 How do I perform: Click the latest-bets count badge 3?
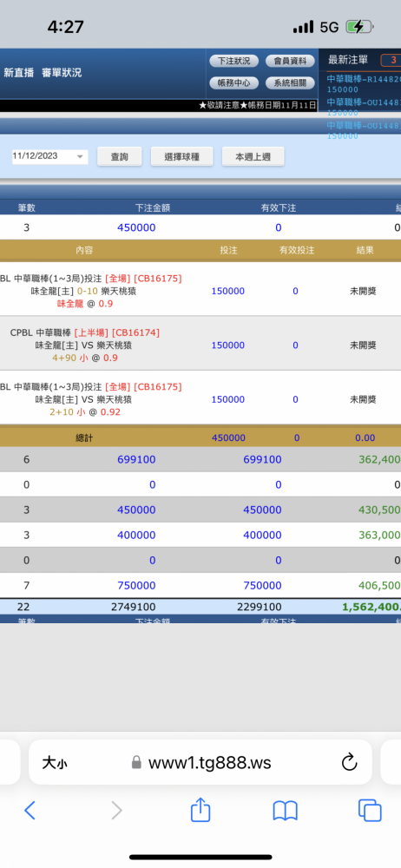pyautogui.click(x=391, y=61)
